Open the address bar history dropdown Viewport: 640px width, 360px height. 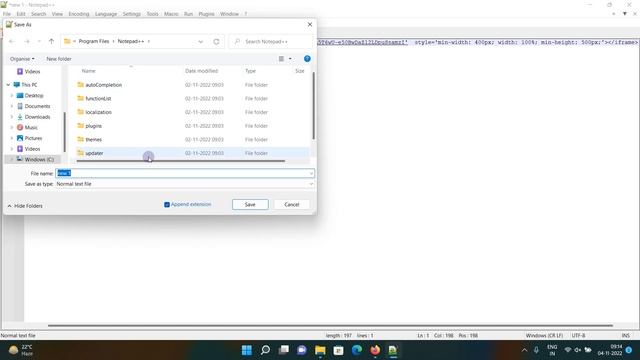[x=200, y=41]
